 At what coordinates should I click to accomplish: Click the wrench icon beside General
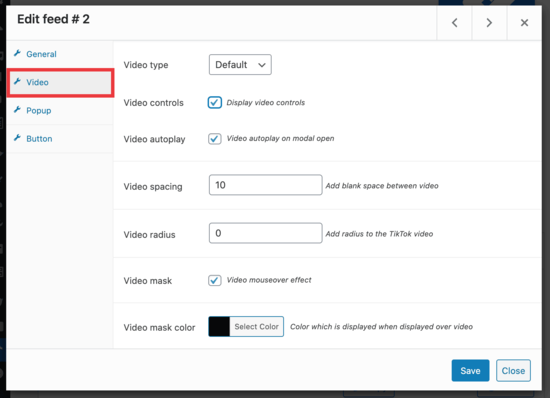point(17,53)
